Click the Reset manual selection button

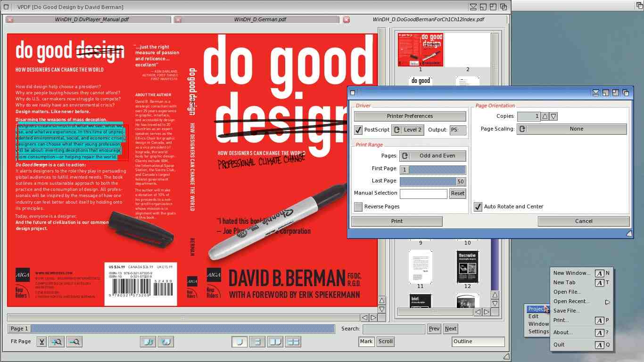[x=457, y=193]
